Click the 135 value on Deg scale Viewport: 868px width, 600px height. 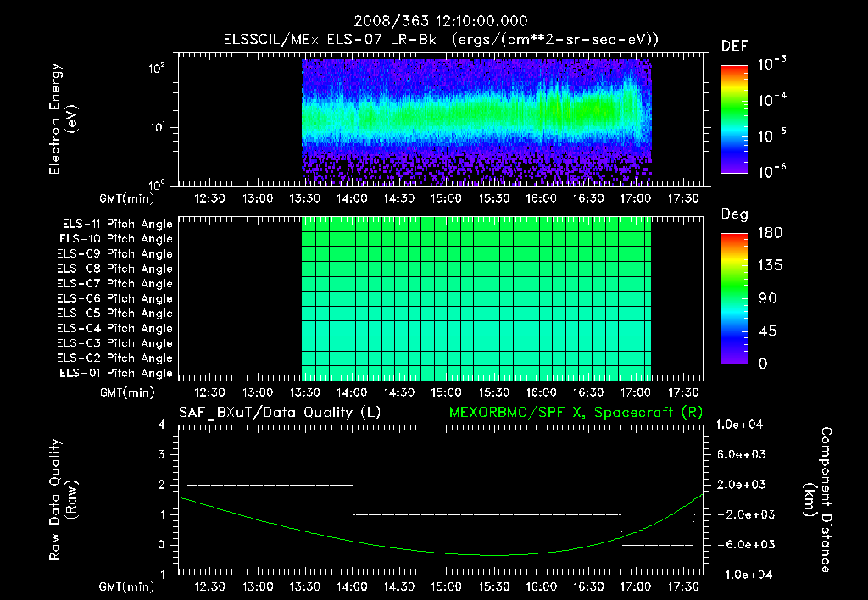(770, 266)
